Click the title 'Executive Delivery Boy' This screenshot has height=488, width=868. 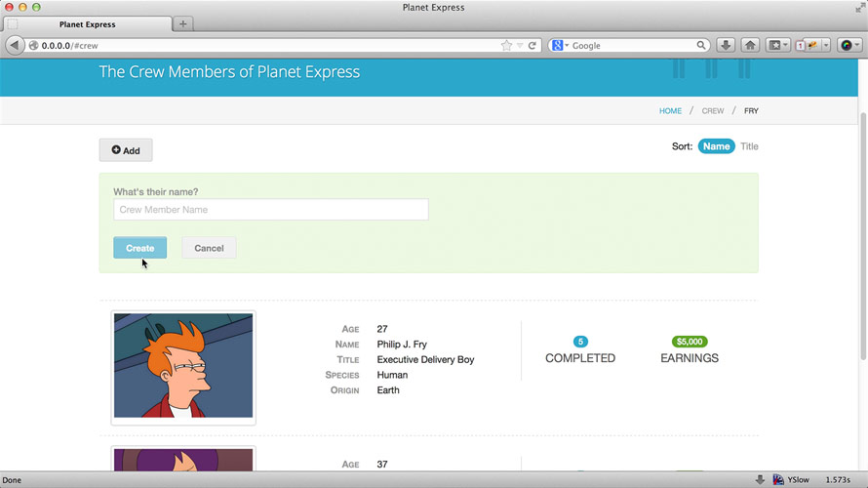tap(425, 359)
